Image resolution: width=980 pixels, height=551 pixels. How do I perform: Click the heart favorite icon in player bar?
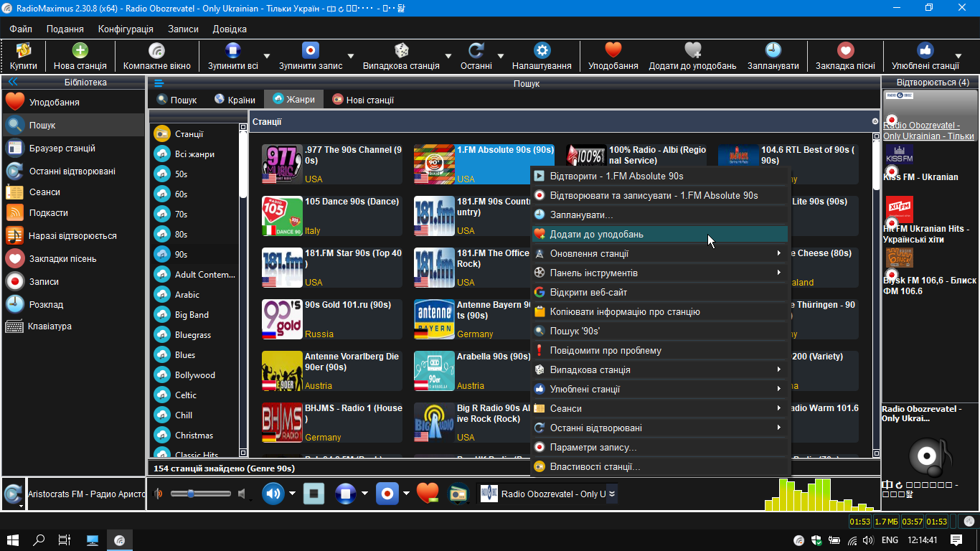428,494
